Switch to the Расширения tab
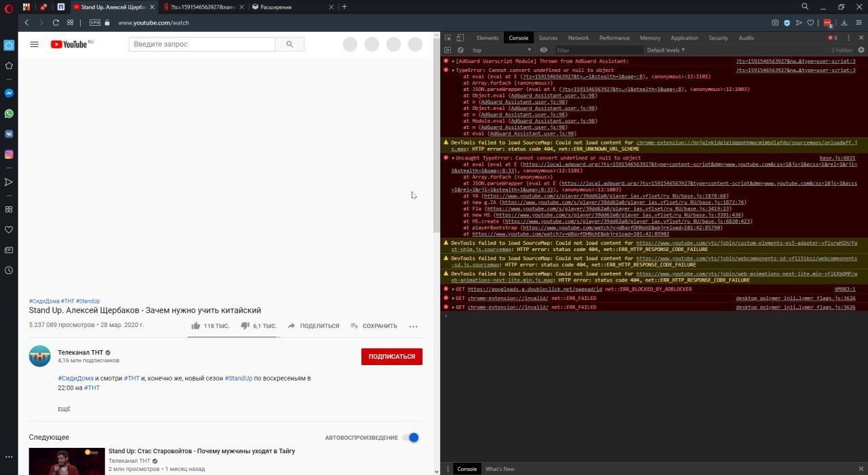The image size is (868, 475). pos(292,7)
